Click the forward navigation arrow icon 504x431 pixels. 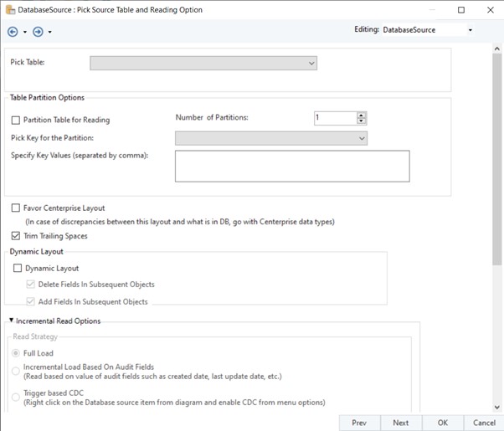pos(38,32)
